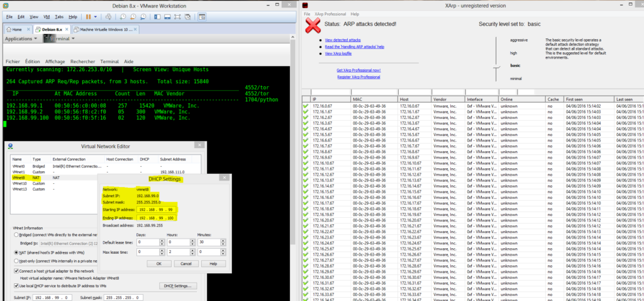Viewport: 644px width, 301px height.
Task: Click the green check for 172.16.20.67
Action: [305, 220]
